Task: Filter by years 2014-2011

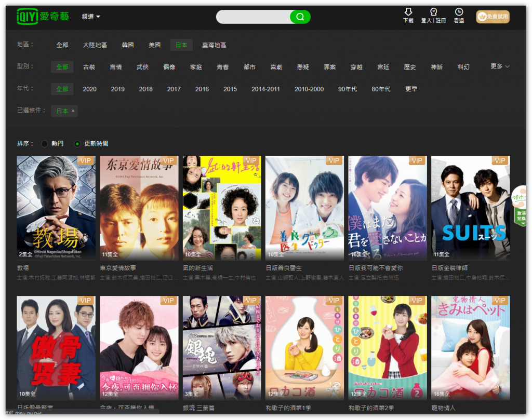Action: pyautogui.click(x=265, y=89)
